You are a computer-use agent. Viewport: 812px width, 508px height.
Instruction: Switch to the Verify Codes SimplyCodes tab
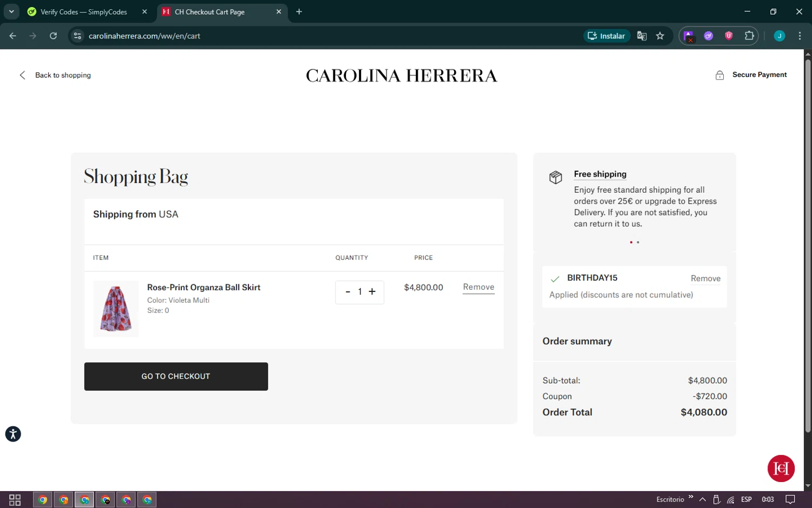click(84, 12)
